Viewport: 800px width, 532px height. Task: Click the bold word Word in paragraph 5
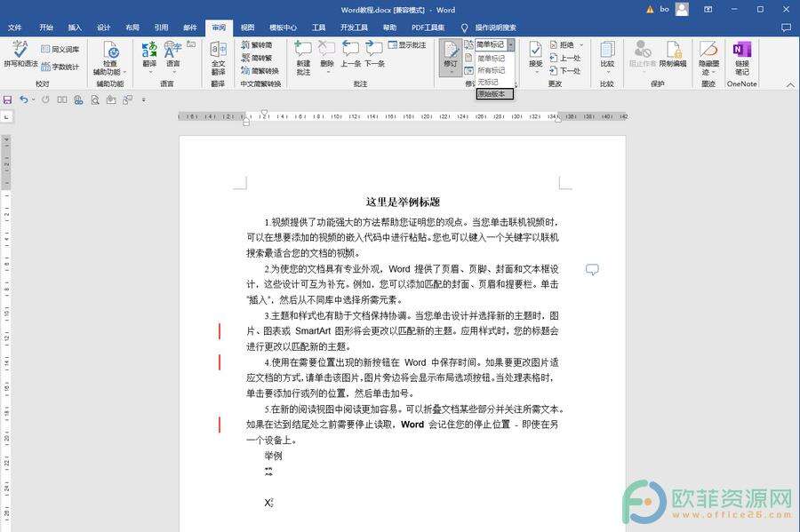pos(412,425)
